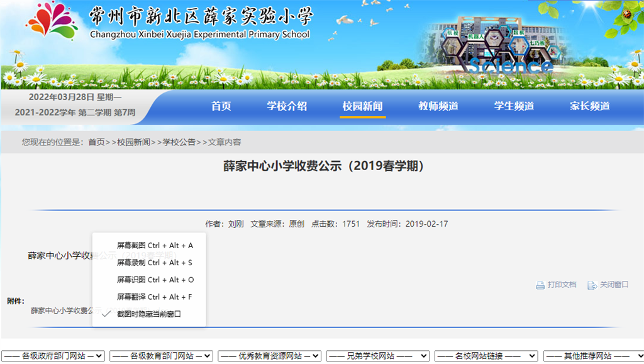Open the 各级教育部门网站 dropdown
The width and height of the screenshot is (644, 364).
pyautogui.click(x=162, y=356)
